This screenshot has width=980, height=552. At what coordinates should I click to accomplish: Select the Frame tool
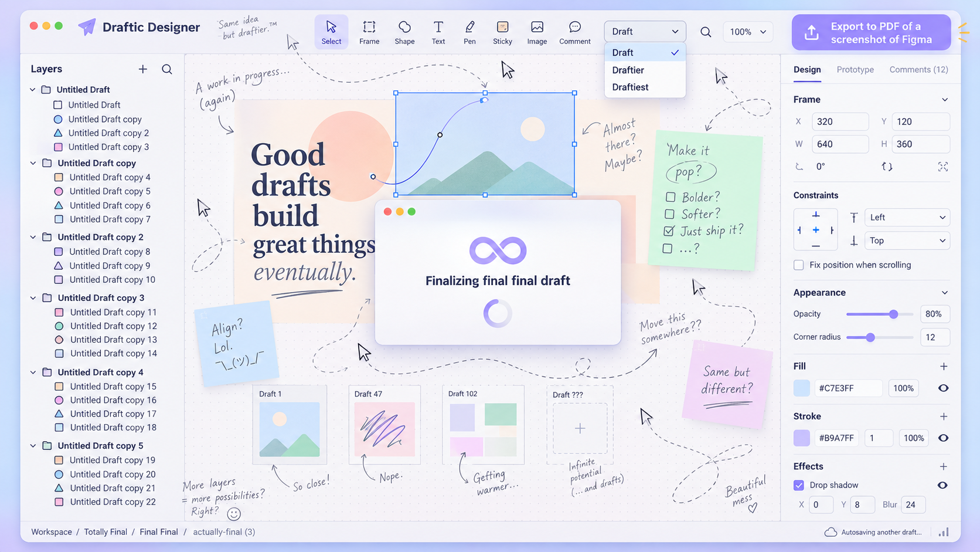(369, 32)
